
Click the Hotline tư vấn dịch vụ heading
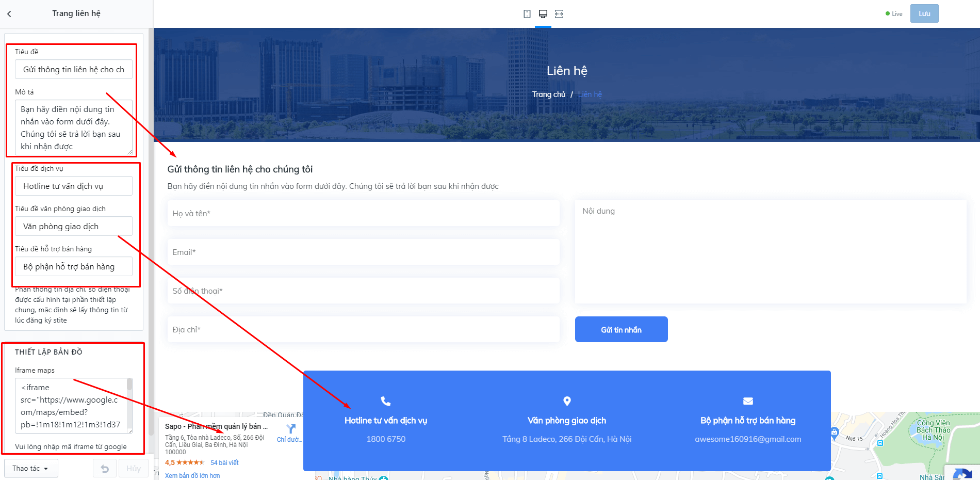click(386, 421)
